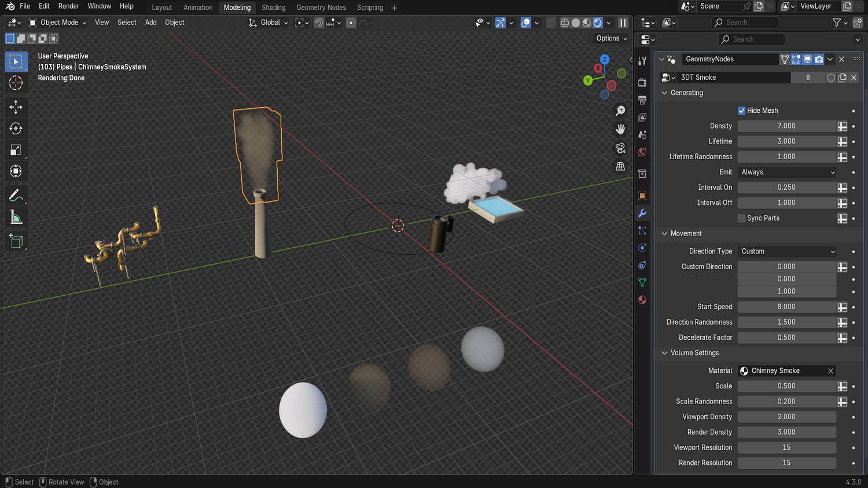868x488 pixels.
Task: Pick the Measure ruler tool
Action: click(x=16, y=218)
